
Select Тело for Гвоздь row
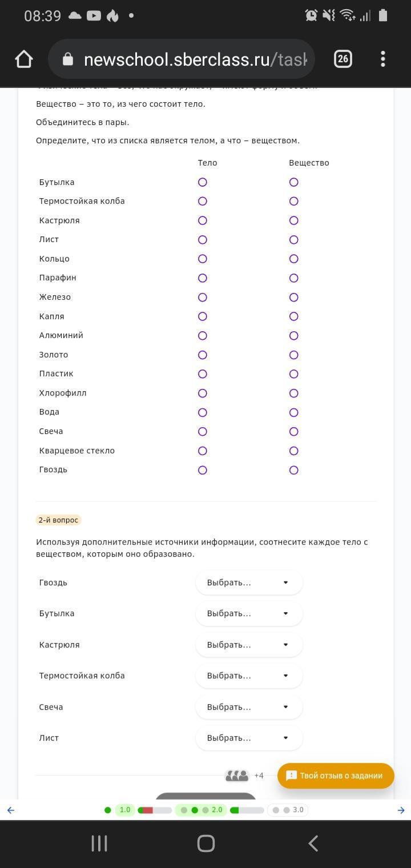click(x=202, y=470)
